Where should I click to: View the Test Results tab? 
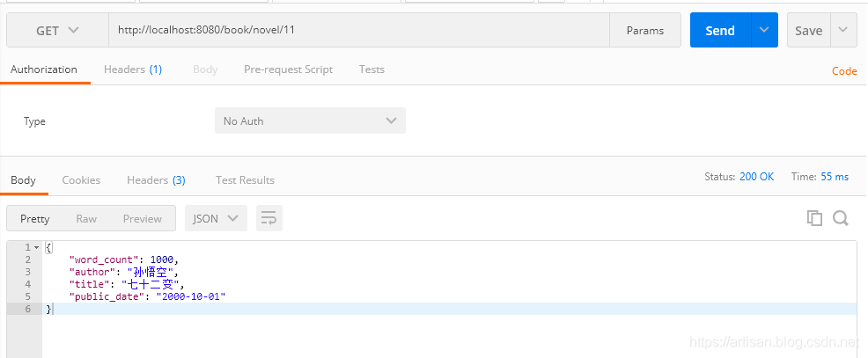click(245, 180)
